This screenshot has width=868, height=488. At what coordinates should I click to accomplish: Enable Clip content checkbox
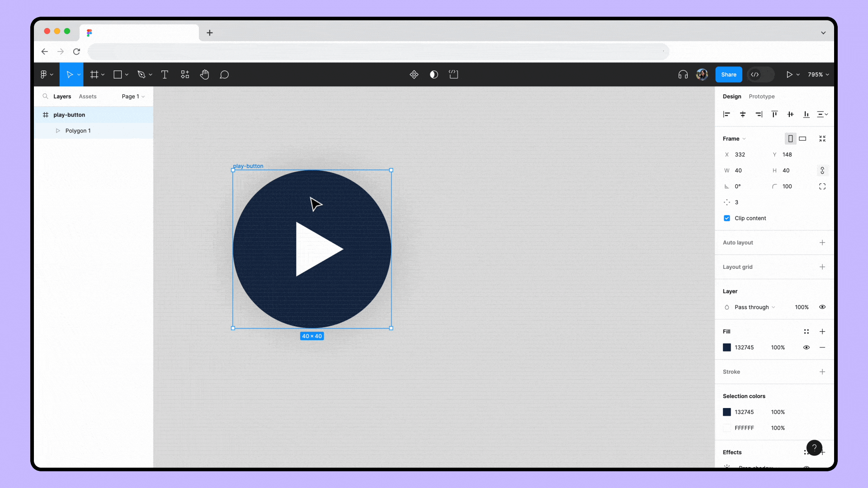coord(726,218)
